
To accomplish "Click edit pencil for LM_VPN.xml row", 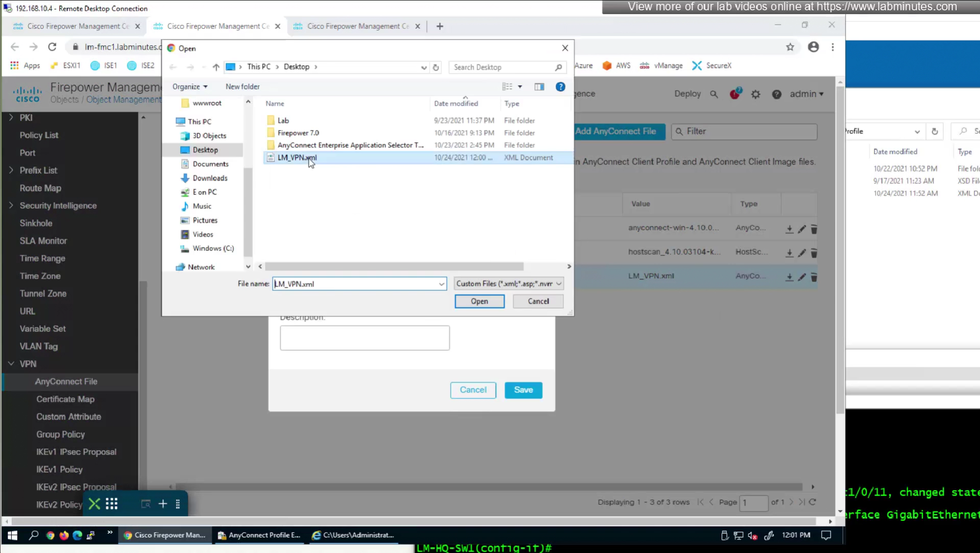I will click(801, 277).
